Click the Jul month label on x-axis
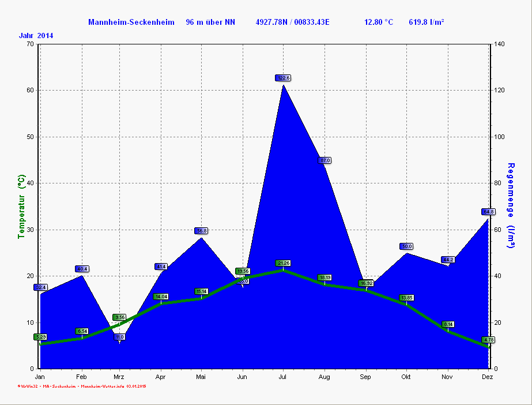Image resolution: width=532 pixels, height=405 pixels. pyautogui.click(x=283, y=377)
